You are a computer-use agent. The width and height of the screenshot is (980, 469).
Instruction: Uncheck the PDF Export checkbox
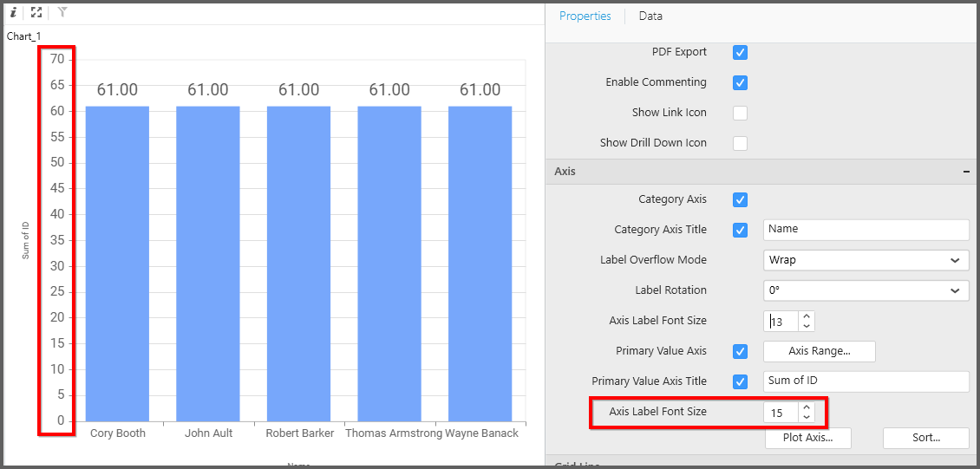coord(740,53)
